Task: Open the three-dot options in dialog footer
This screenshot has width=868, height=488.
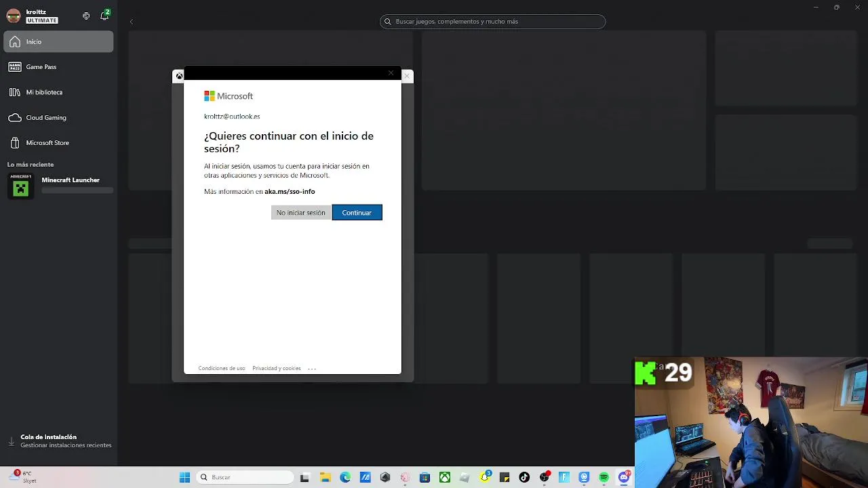Action: [x=312, y=369]
